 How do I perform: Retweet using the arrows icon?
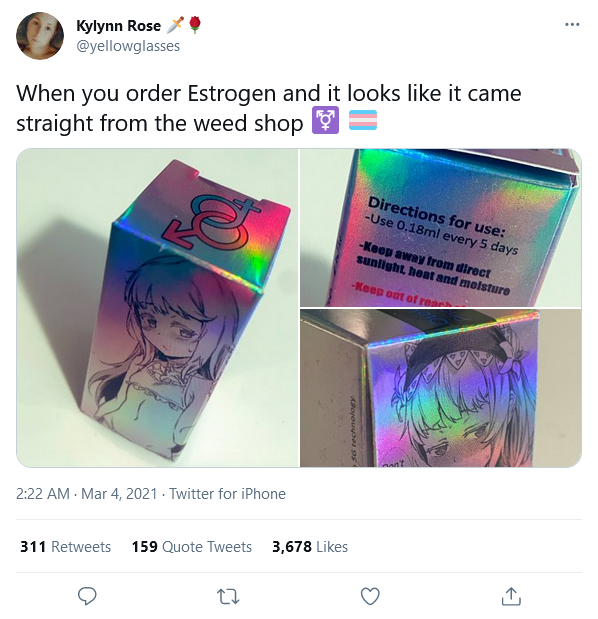[x=229, y=596]
